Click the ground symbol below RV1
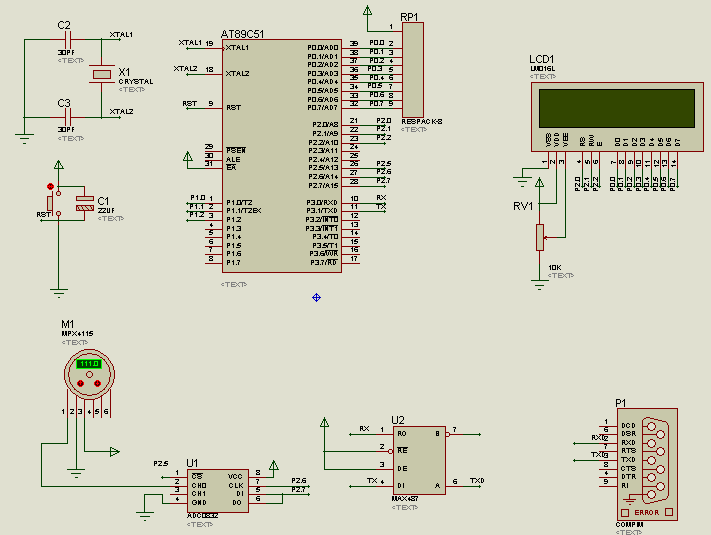This screenshot has height=535, width=711. tap(539, 286)
